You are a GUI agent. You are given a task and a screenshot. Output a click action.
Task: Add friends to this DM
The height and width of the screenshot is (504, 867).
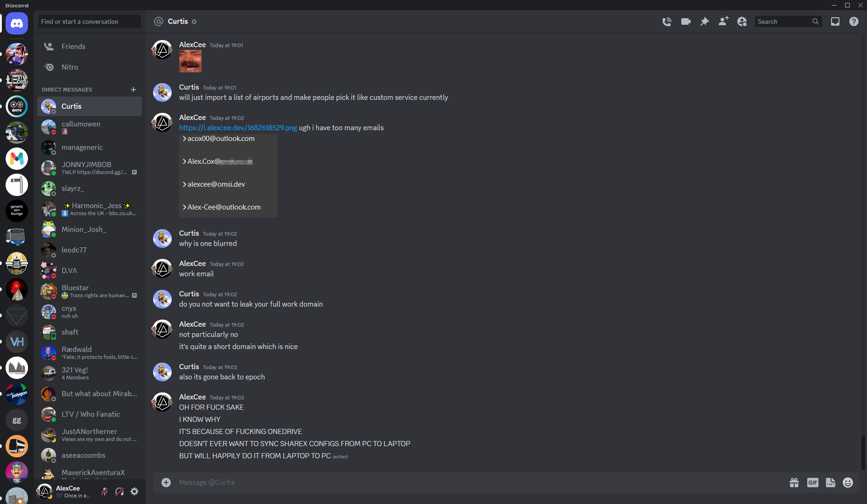[723, 21]
